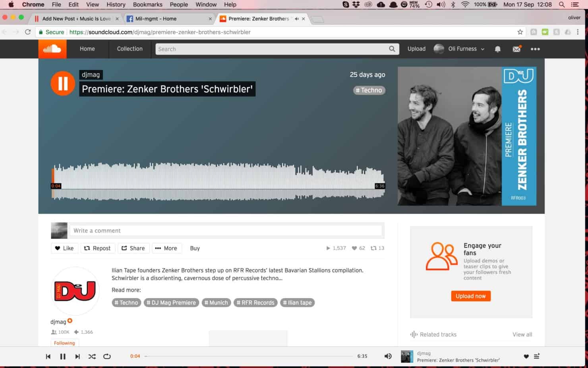Screen dimensions: 588x368
Task: Click Upload in the navbar
Action: click(416, 49)
